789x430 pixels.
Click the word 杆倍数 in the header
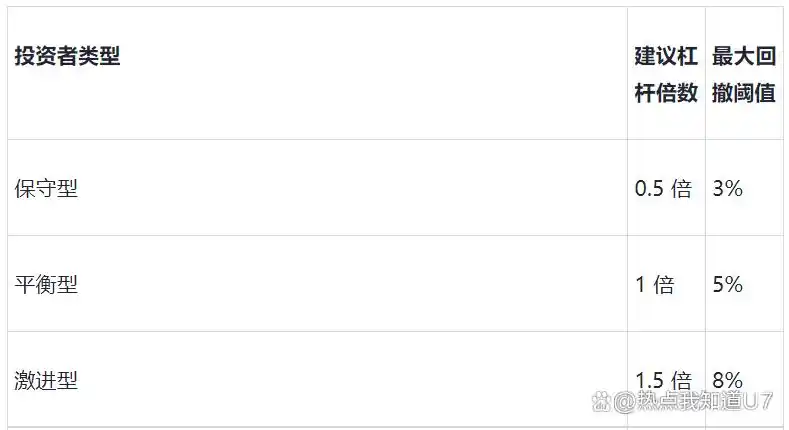click(666, 93)
